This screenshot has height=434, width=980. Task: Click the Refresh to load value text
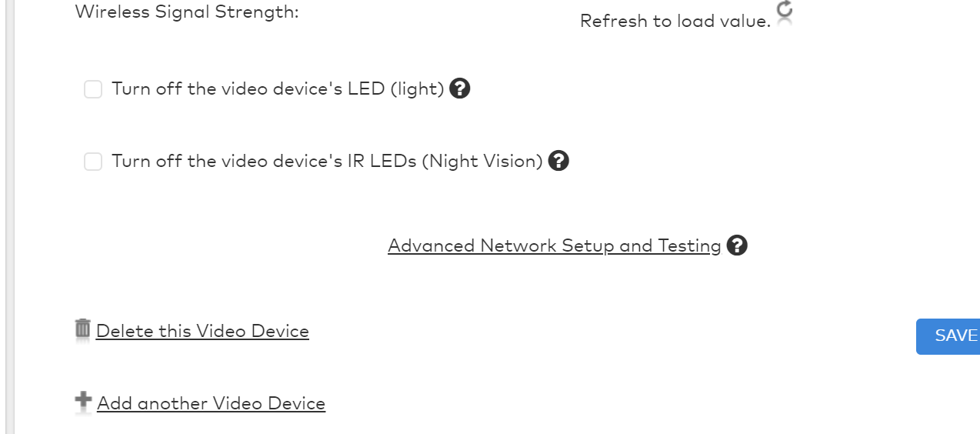pos(675,21)
